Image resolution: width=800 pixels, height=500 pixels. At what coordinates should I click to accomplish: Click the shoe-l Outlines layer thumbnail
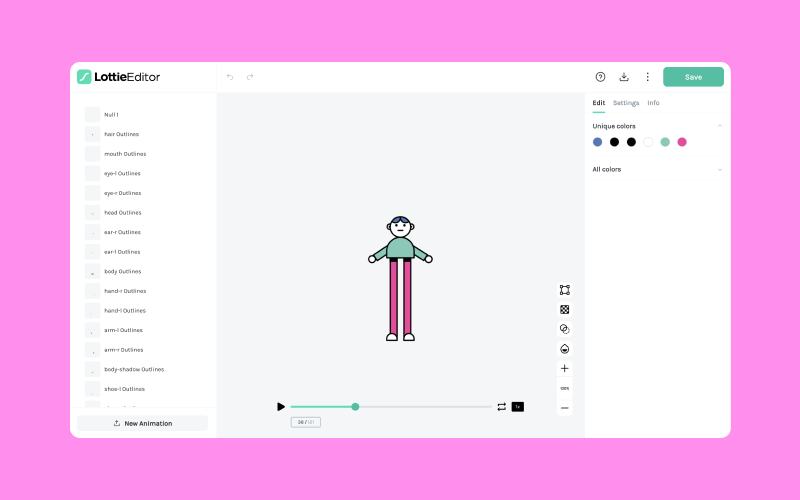tap(92, 389)
